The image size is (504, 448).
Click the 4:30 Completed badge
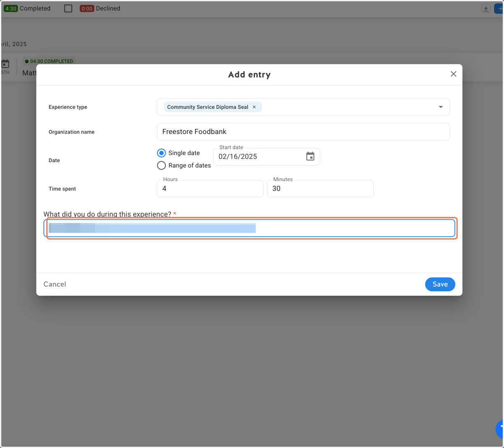(x=10, y=8)
